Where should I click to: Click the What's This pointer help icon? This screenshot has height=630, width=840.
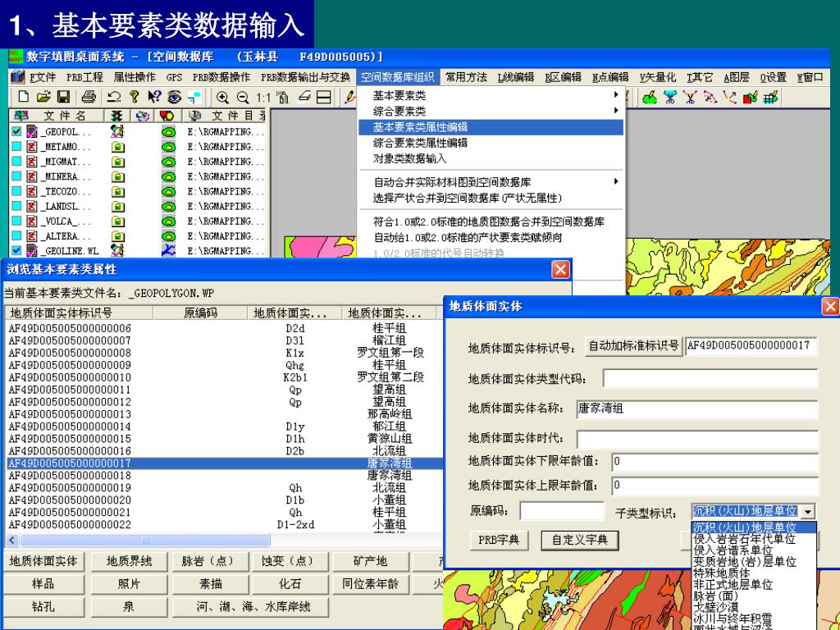(154, 97)
